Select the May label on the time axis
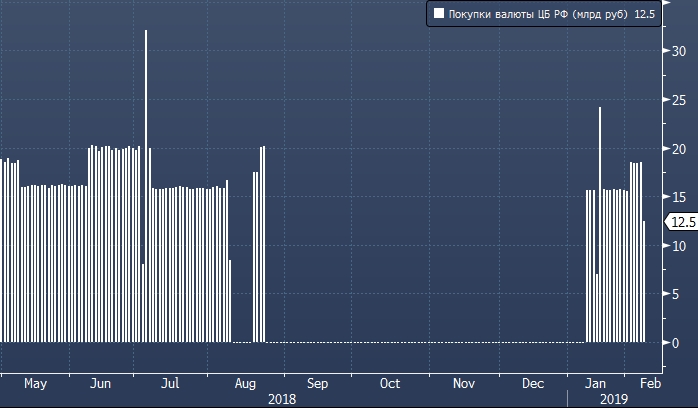This screenshot has width=698, height=408. [x=35, y=383]
